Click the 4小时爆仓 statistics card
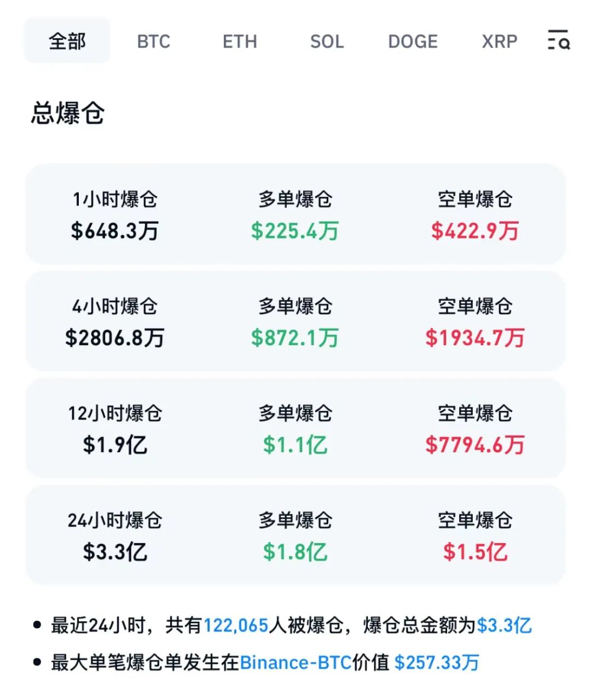 click(x=296, y=322)
